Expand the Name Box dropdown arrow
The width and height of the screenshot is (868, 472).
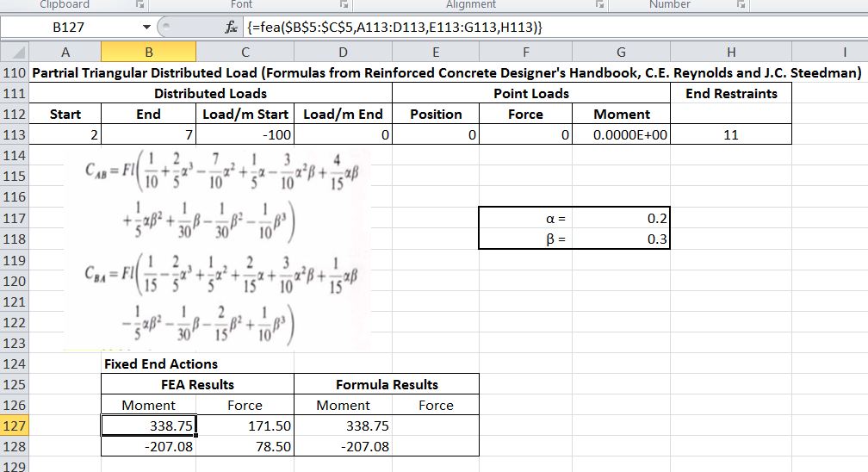click(x=148, y=28)
